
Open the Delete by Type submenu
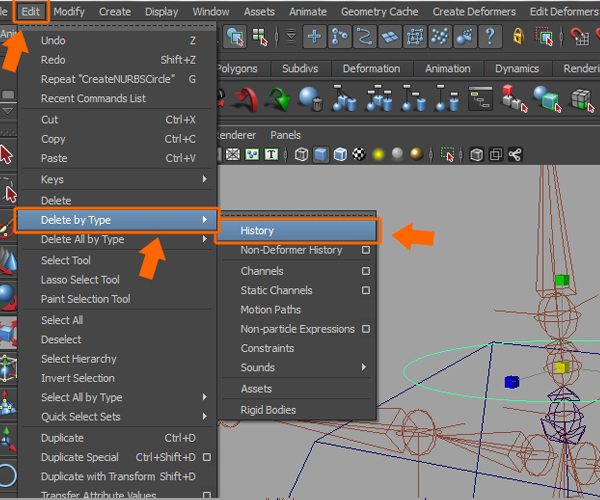pyautogui.click(x=117, y=220)
